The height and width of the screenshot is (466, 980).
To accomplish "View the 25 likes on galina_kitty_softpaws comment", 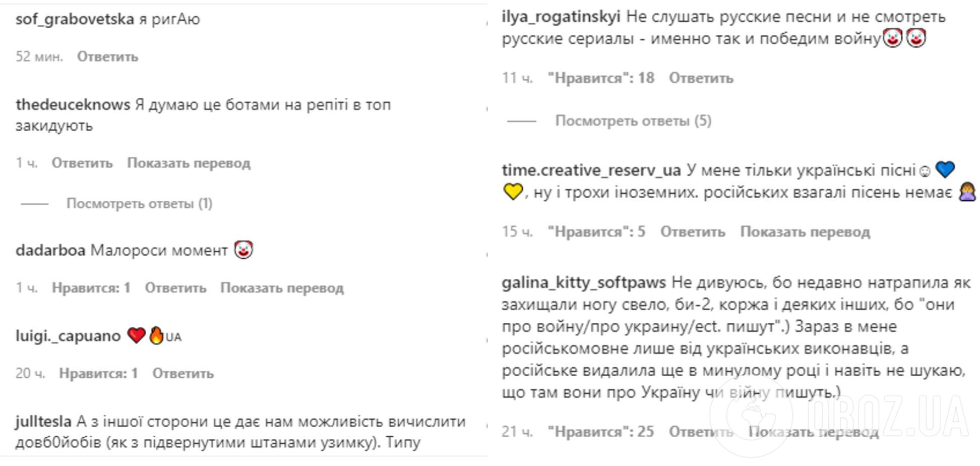I will (x=601, y=432).
